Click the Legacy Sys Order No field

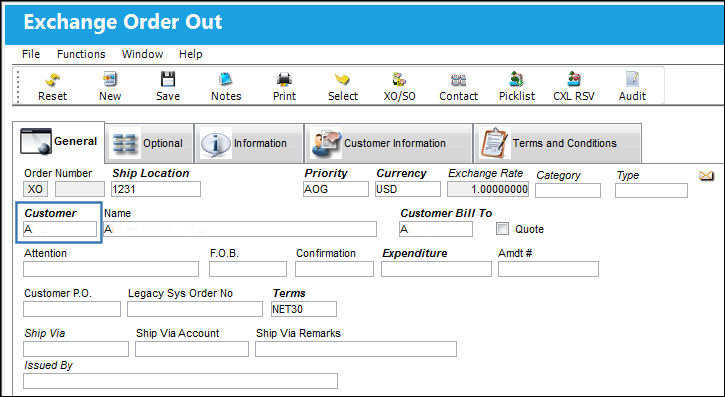(x=195, y=309)
